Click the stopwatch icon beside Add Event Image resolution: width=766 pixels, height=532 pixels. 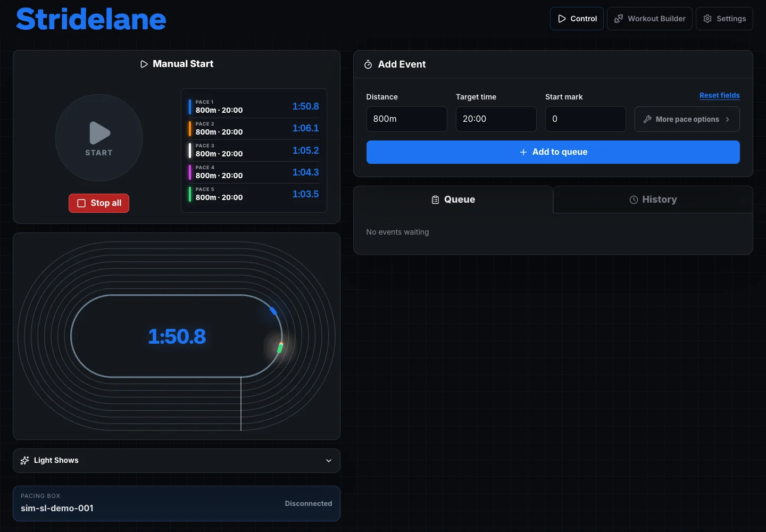pyautogui.click(x=368, y=64)
